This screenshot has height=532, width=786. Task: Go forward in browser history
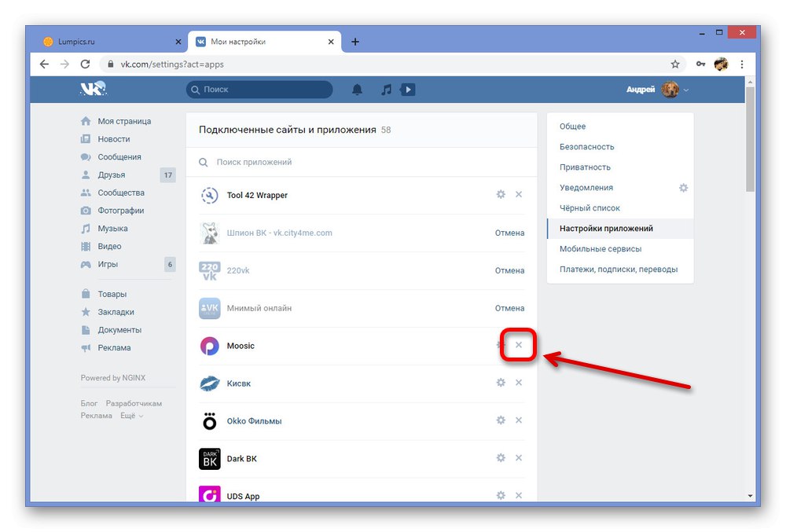pyautogui.click(x=64, y=64)
